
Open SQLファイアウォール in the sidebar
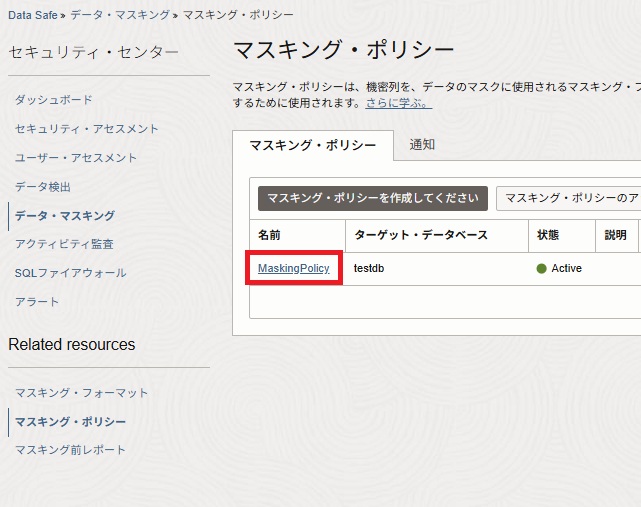pyautogui.click(x=70, y=273)
